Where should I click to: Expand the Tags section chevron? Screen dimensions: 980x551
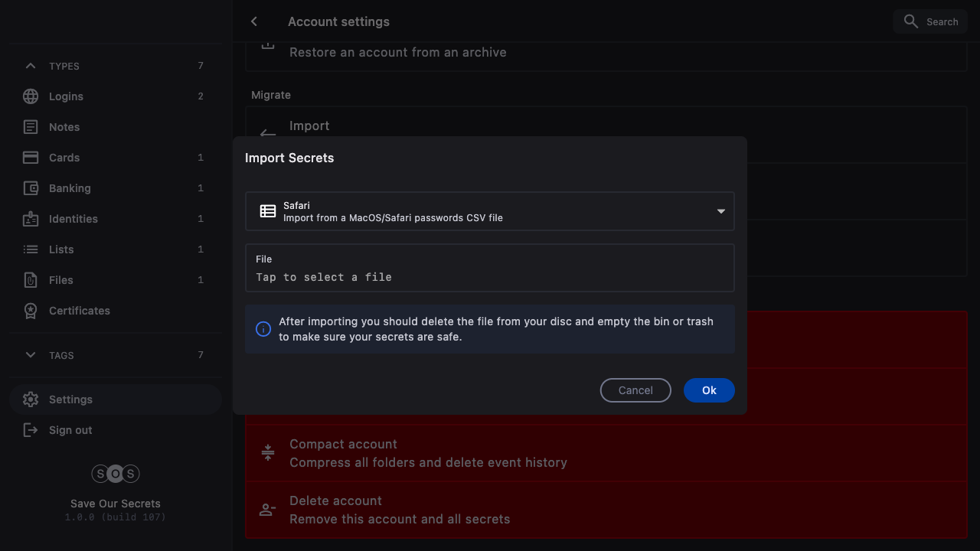pyautogui.click(x=31, y=355)
